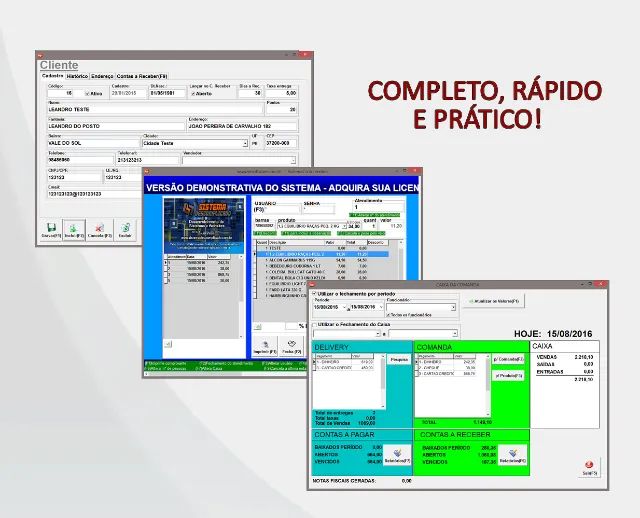Image resolution: width=640 pixels, height=518 pixels.
Task: Click the Atualizar os Valores button
Action: (x=494, y=301)
